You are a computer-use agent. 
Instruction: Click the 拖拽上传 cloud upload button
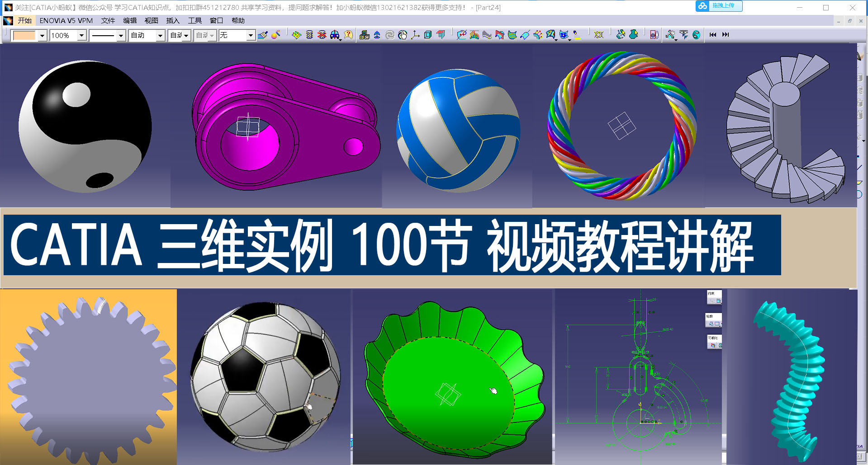click(x=719, y=6)
